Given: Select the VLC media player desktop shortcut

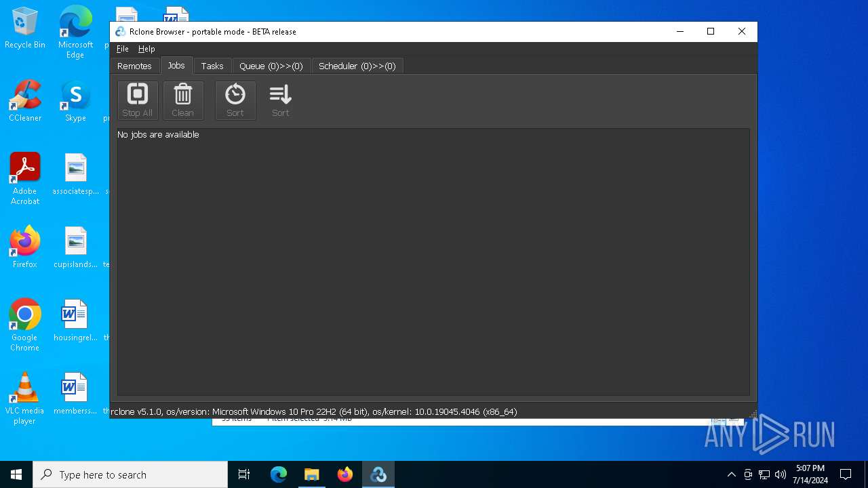Looking at the screenshot, I should point(25,399).
